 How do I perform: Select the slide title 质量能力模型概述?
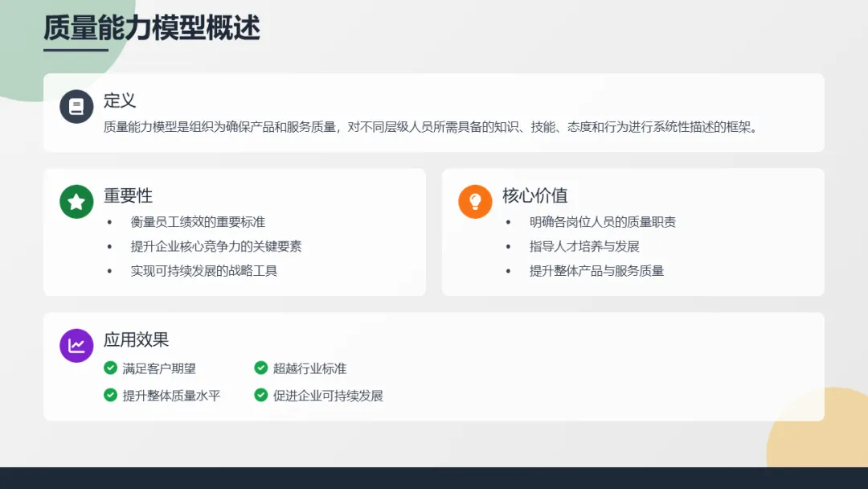tap(152, 27)
